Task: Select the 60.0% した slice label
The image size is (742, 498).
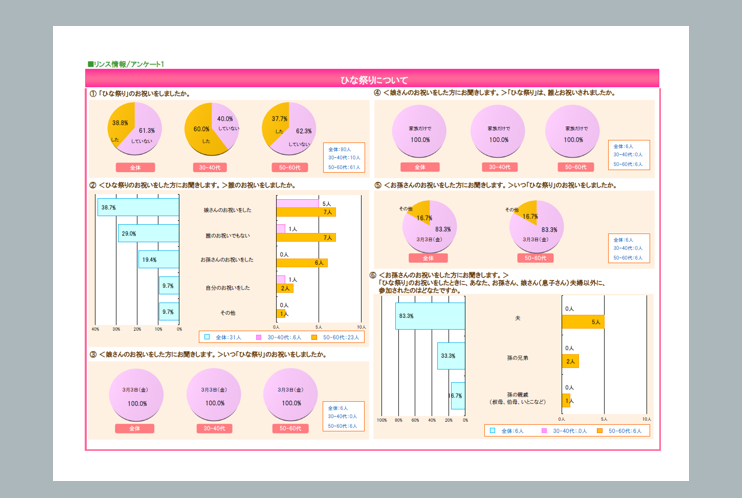Action: (201, 129)
